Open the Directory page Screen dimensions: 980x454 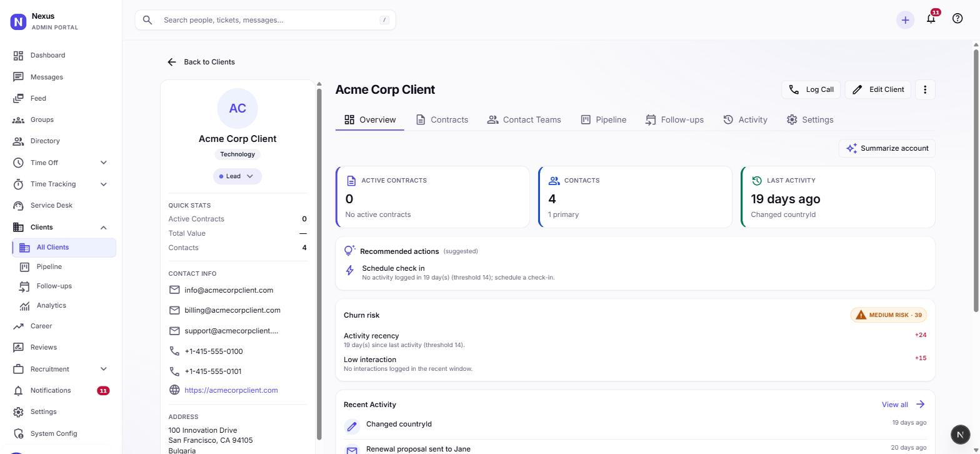click(x=61, y=141)
